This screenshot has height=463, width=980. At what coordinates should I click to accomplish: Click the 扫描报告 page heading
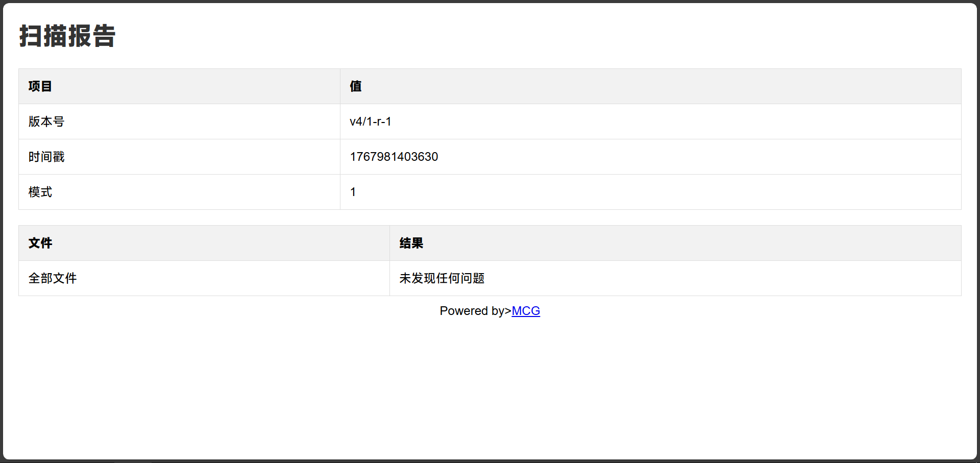click(67, 36)
